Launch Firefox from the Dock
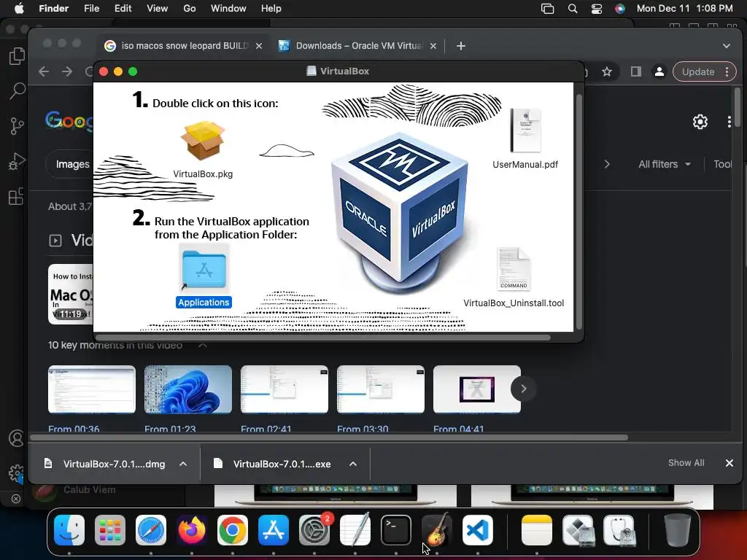This screenshot has width=747, height=560. [192, 530]
